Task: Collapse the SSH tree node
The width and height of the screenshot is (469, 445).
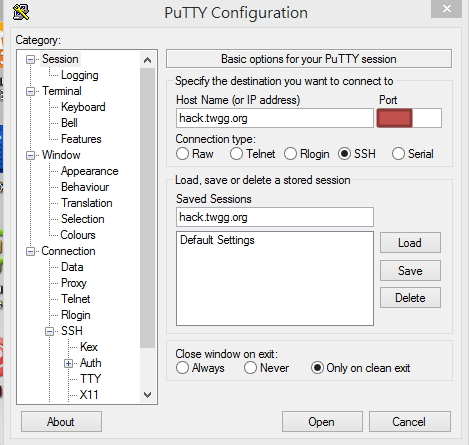Action: point(49,332)
